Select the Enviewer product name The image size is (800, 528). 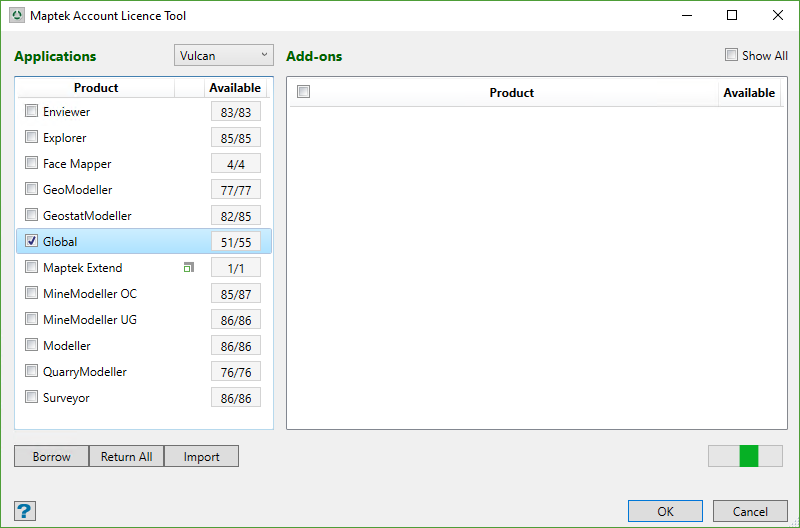tap(66, 112)
